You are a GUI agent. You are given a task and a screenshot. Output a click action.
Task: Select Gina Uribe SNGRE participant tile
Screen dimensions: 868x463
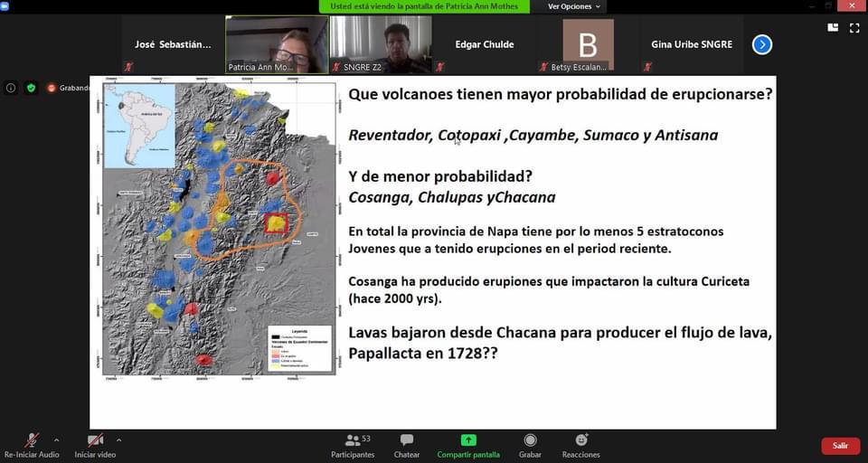point(692,44)
